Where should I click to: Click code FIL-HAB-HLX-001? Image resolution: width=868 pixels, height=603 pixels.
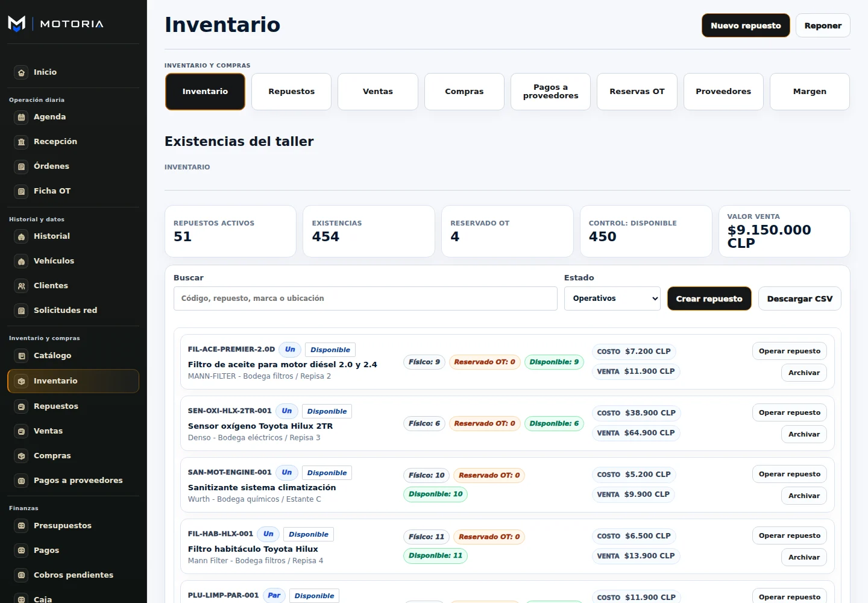tap(221, 534)
